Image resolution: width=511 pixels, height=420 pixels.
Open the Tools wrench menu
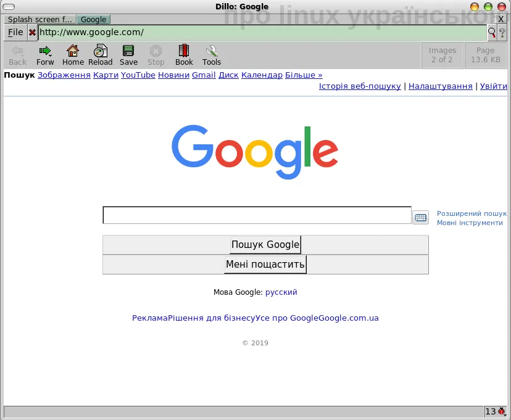click(x=212, y=56)
